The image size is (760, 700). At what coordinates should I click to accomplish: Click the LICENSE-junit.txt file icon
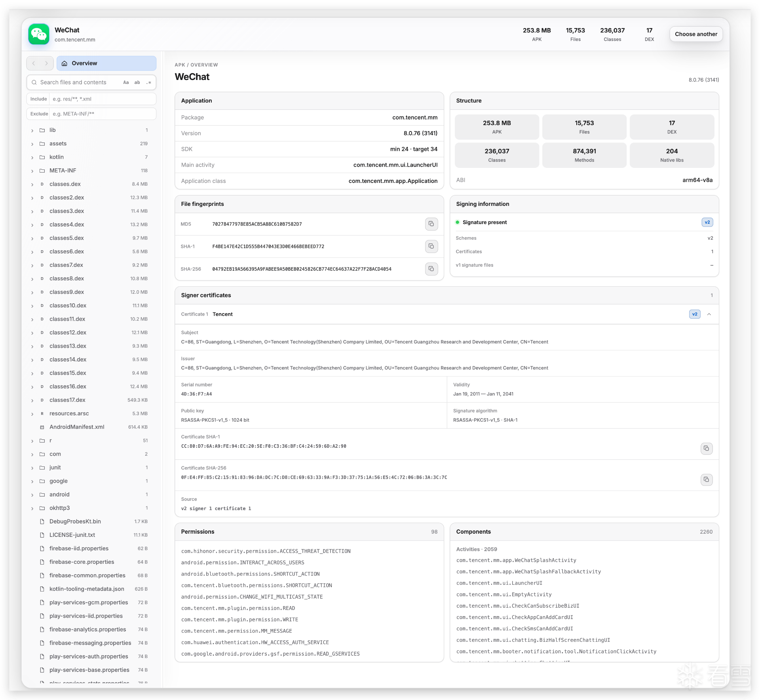42,535
